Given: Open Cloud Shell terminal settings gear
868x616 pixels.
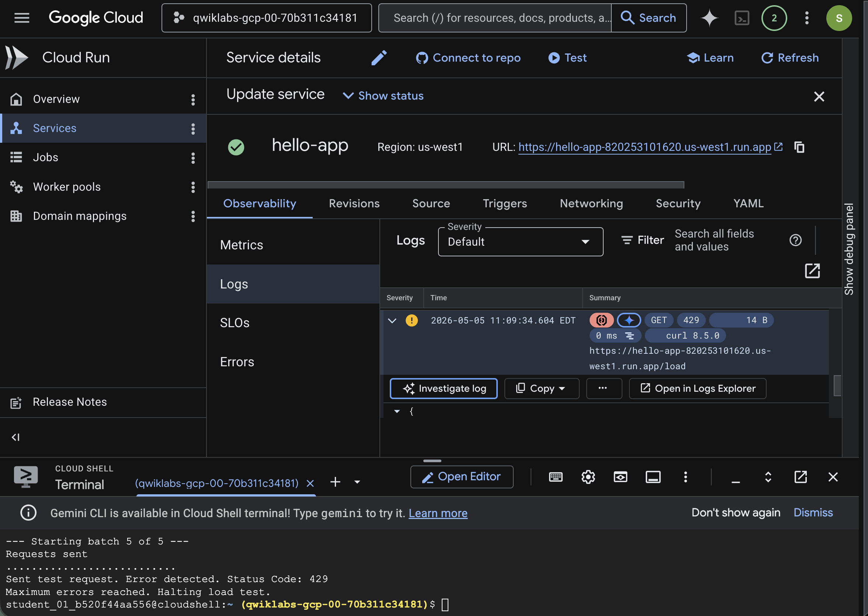Looking at the screenshot, I should pos(588,477).
